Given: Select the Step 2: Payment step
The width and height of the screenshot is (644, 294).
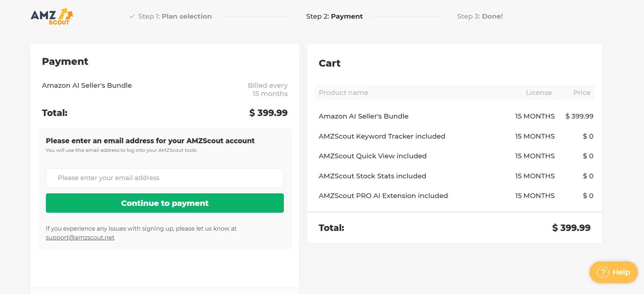Looking at the screenshot, I should [x=334, y=16].
